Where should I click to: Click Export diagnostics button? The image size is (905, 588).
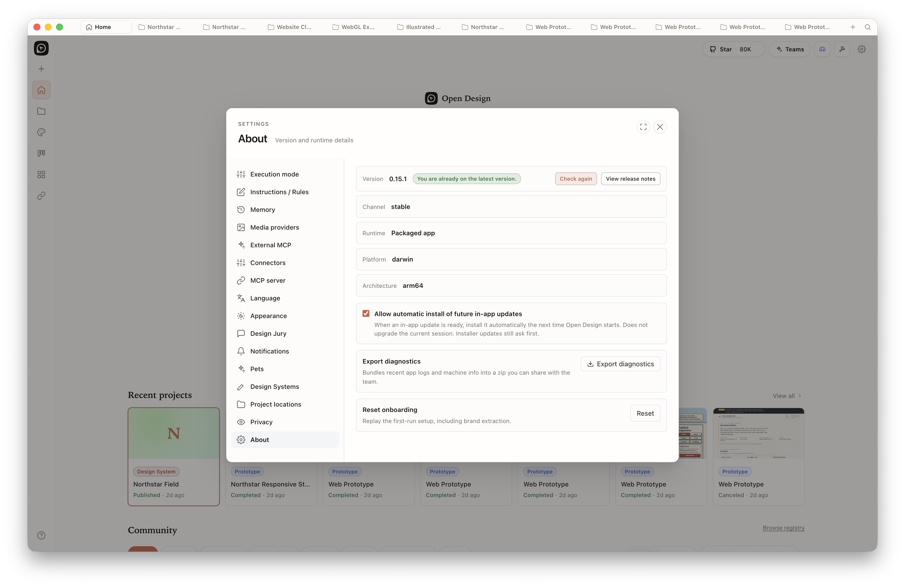[620, 364]
